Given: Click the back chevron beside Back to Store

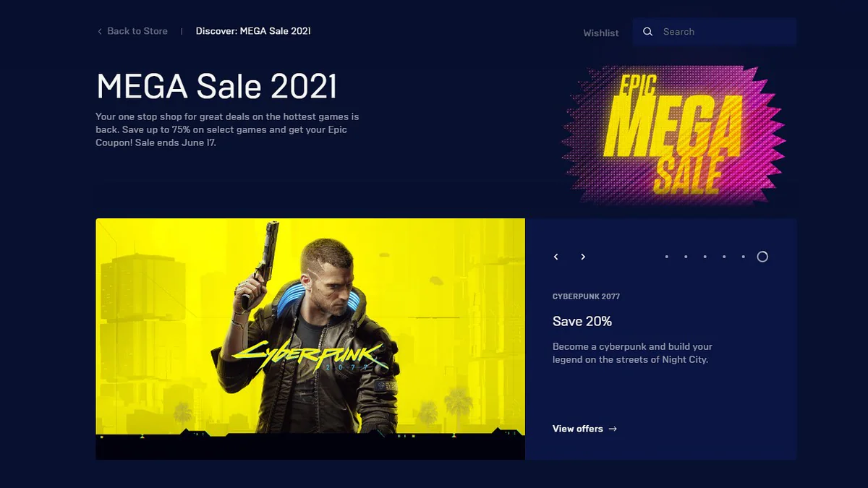Looking at the screenshot, I should 100,31.
